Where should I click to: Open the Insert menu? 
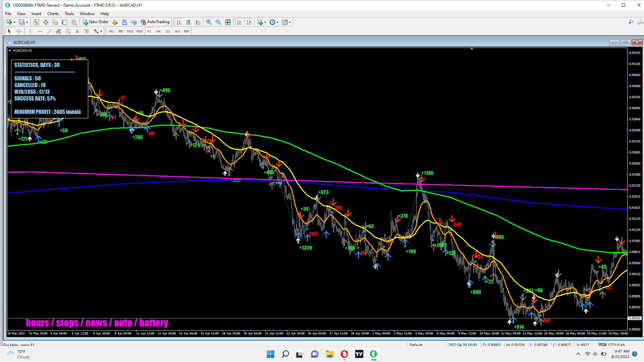tap(36, 14)
